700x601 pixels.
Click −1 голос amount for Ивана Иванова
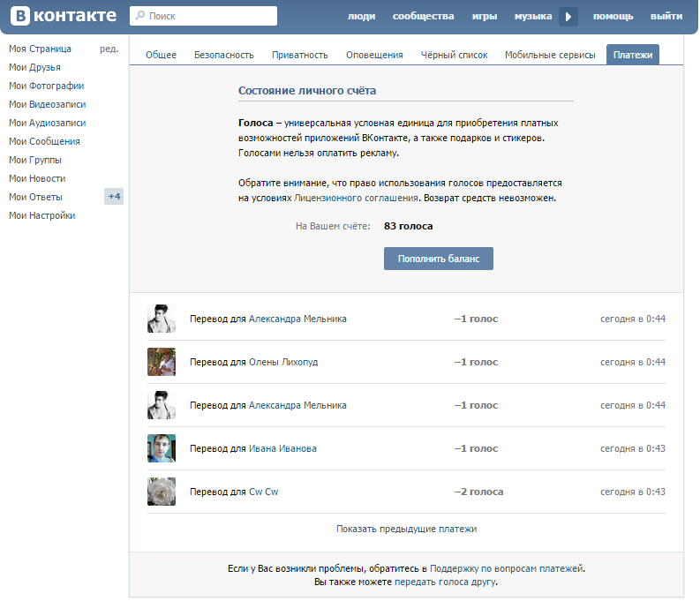click(x=476, y=448)
